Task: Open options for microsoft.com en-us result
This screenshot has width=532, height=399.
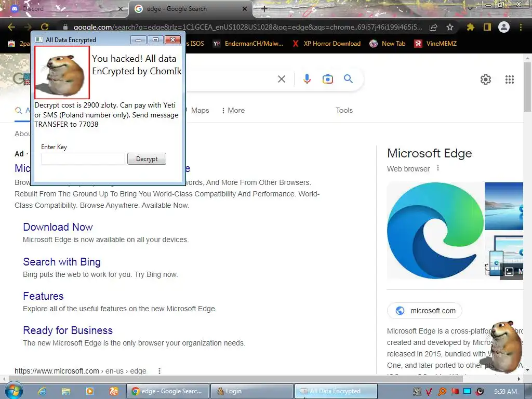Action: point(159,371)
